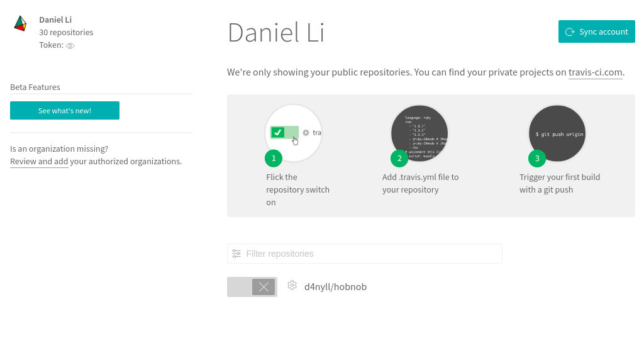Click the repository switch illustration thumbnail
The width and height of the screenshot is (644, 348).
coord(294,132)
